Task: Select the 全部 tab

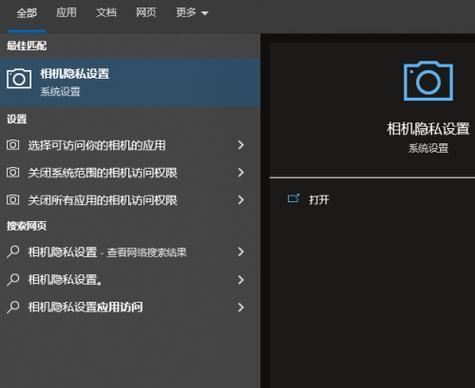Action: [27, 13]
